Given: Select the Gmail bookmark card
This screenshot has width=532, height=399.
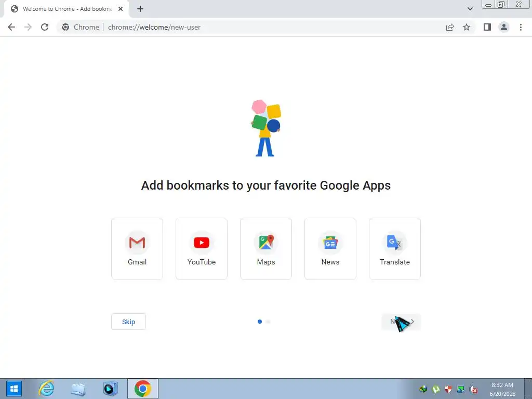Looking at the screenshot, I should [x=137, y=249].
